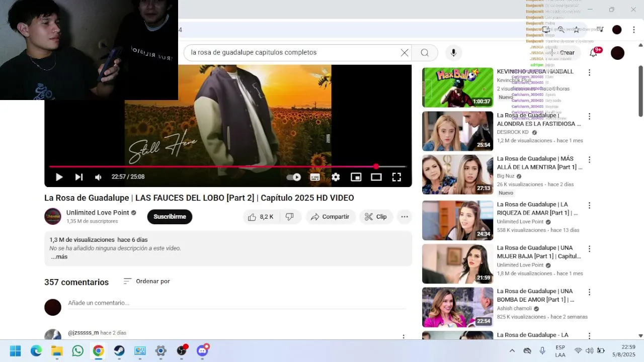Open ESP LAA language input switcher
Viewport: 644px width, 362px height.
coord(560,351)
